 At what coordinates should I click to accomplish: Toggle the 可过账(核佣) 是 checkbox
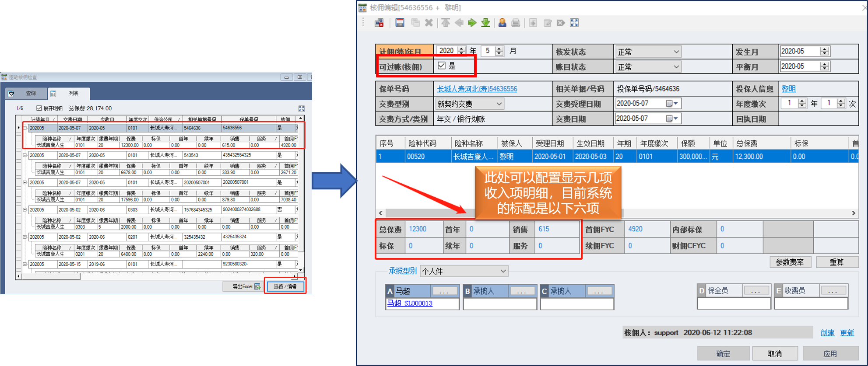[x=441, y=66]
